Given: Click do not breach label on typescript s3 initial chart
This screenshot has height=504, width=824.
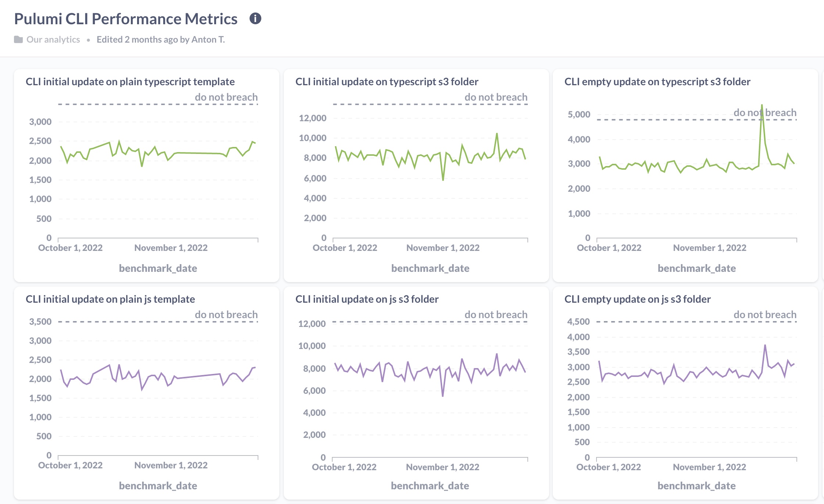Looking at the screenshot, I should click(496, 97).
